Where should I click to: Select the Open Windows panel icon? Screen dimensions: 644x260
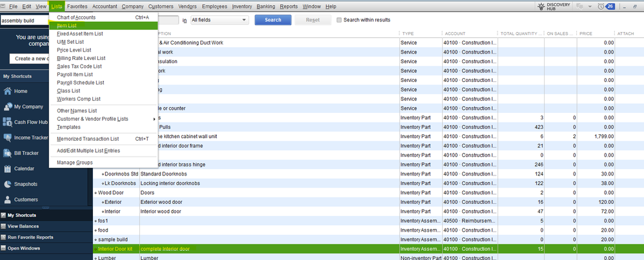(4, 248)
